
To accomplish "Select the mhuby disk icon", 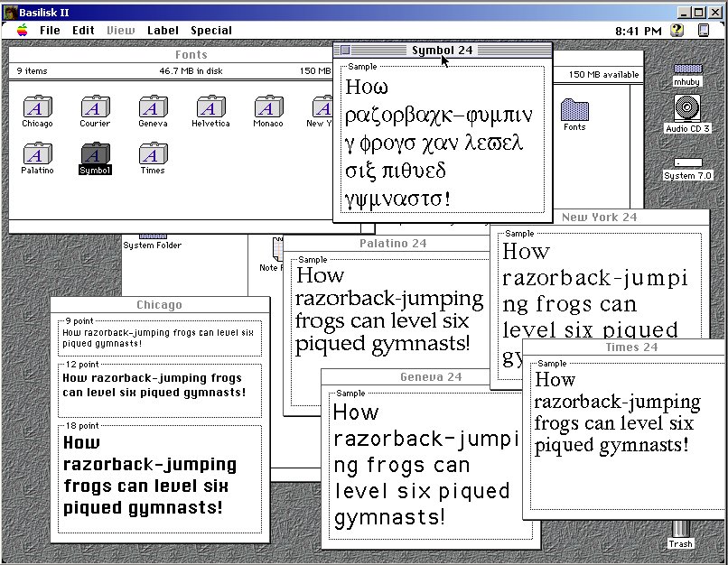I will [688, 69].
